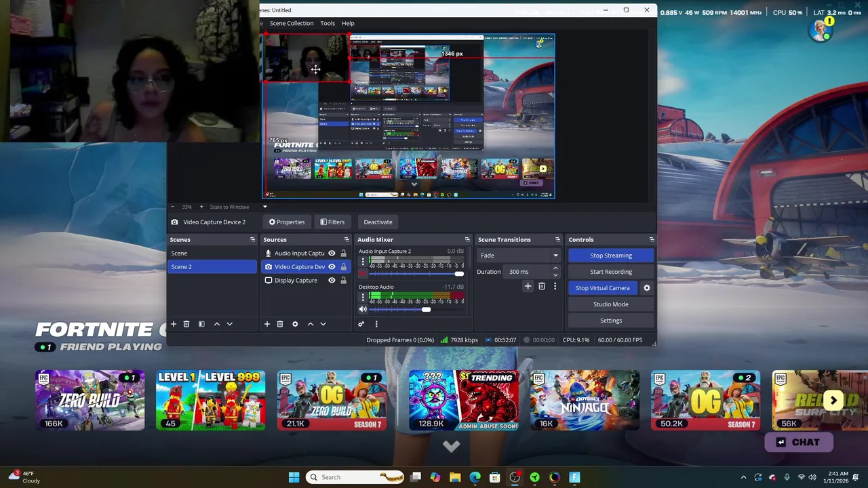Open Scene Collection menu

click(292, 23)
